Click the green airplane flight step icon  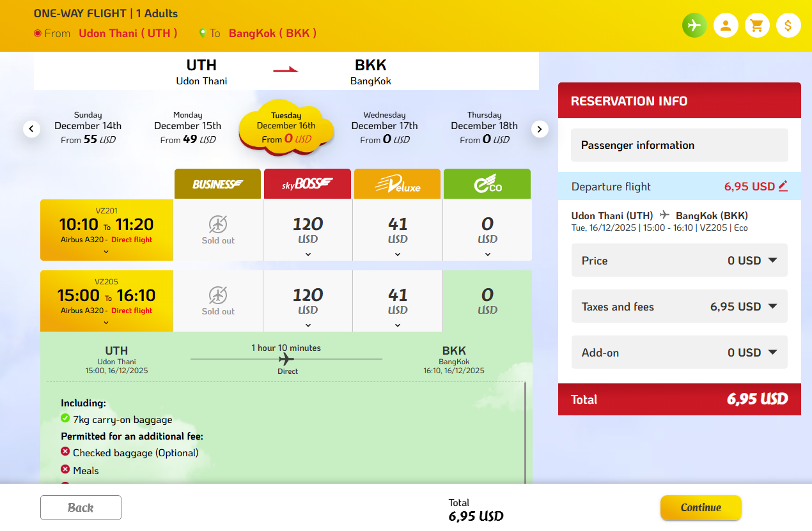(694, 26)
